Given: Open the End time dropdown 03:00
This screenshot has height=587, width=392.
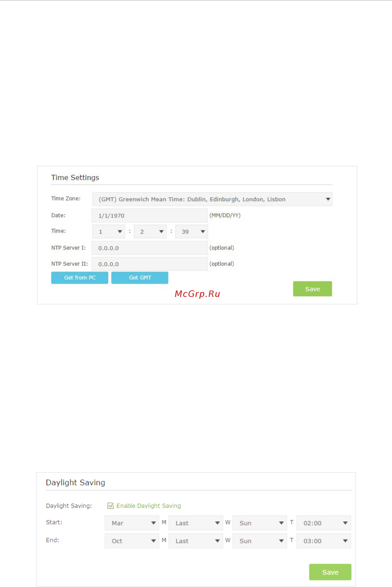Looking at the screenshot, I should (x=324, y=541).
